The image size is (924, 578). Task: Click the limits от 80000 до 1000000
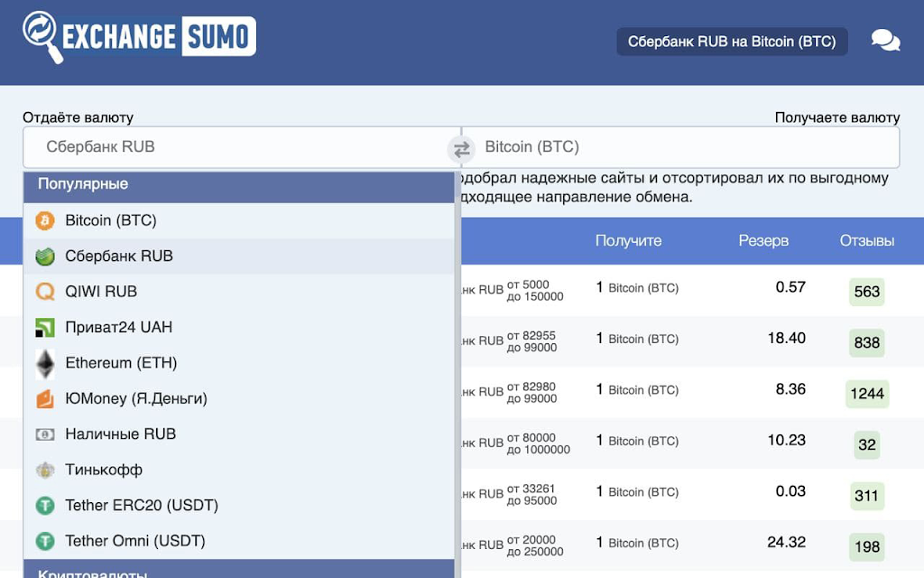point(539,443)
